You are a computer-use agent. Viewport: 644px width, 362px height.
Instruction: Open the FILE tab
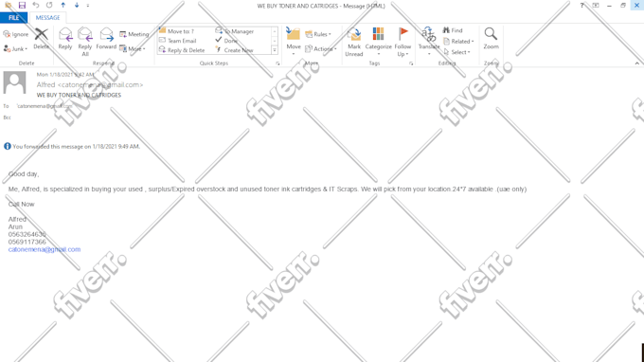[x=13, y=18]
